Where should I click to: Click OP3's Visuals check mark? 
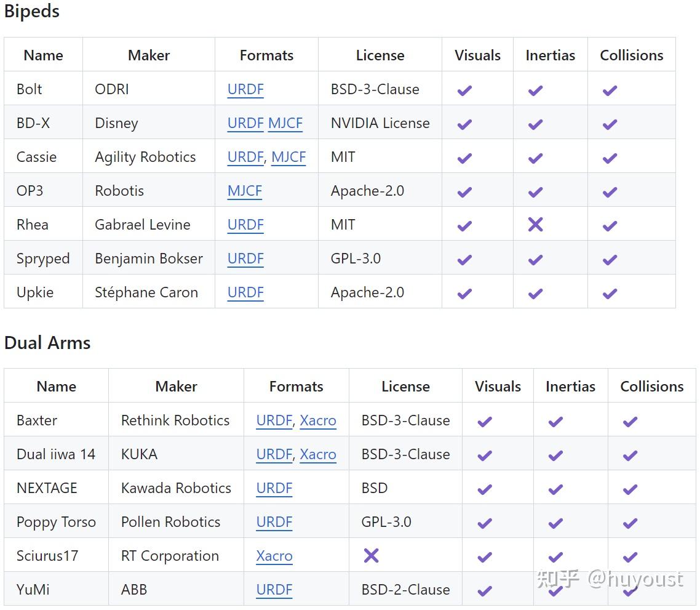point(464,191)
